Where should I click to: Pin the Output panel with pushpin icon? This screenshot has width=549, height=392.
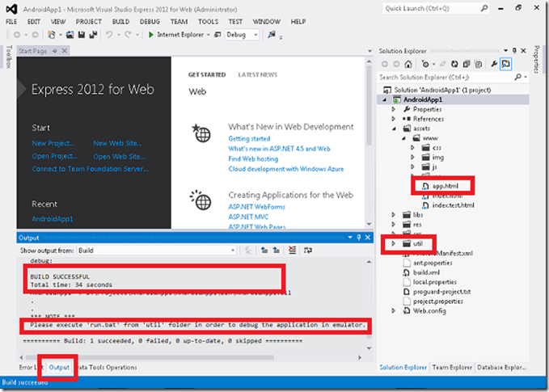coord(359,238)
